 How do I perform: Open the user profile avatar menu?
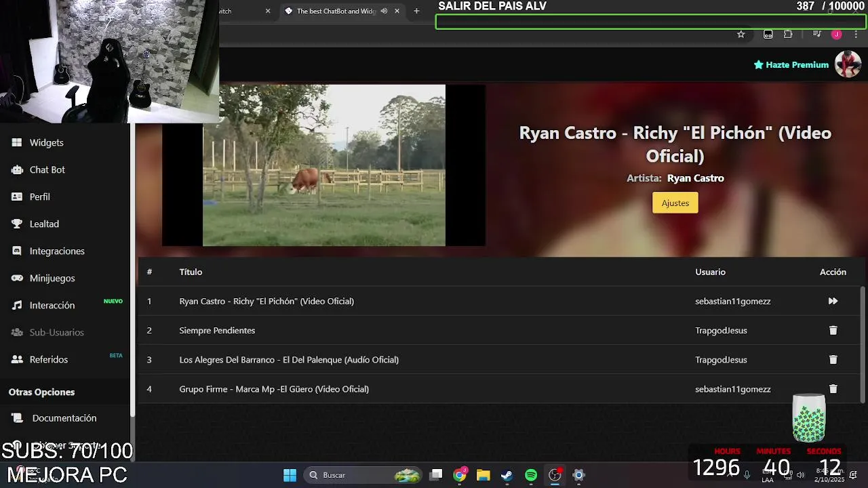click(x=848, y=64)
